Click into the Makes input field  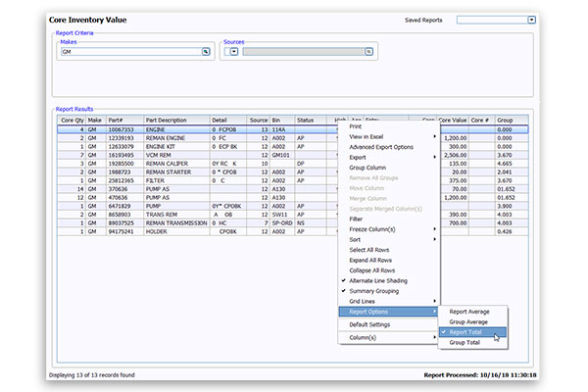pos(127,52)
